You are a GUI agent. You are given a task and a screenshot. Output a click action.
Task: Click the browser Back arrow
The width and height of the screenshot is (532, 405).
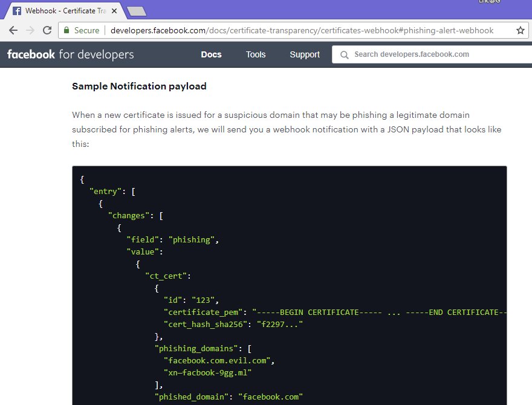[13, 31]
